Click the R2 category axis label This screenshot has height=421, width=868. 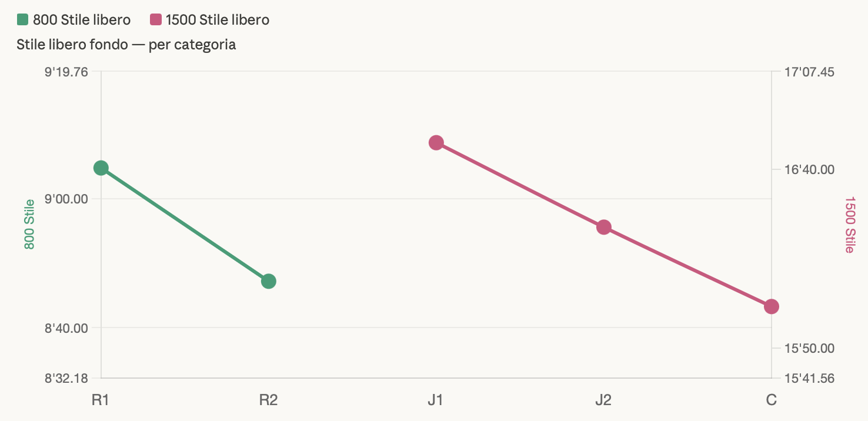click(x=269, y=400)
